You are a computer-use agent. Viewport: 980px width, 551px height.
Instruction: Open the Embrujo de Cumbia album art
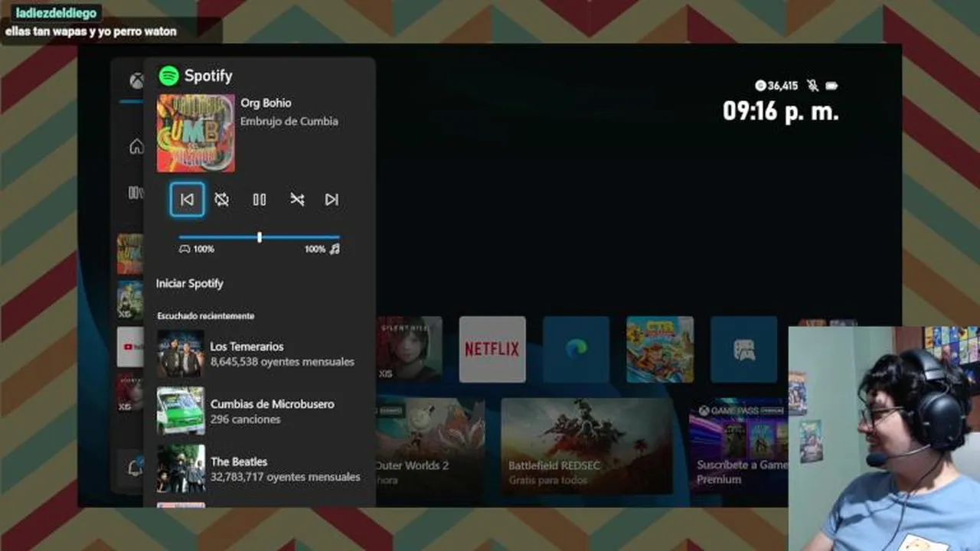pyautogui.click(x=196, y=133)
